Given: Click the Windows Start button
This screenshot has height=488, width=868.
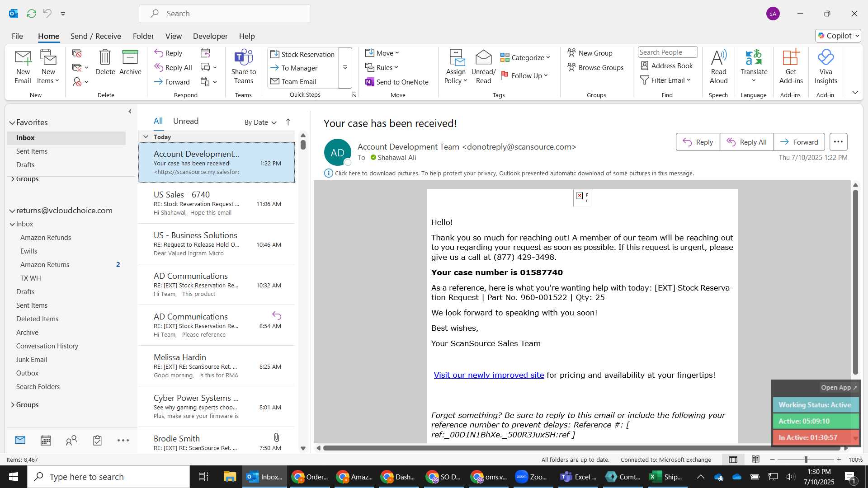Looking at the screenshot, I should click(14, 477).
